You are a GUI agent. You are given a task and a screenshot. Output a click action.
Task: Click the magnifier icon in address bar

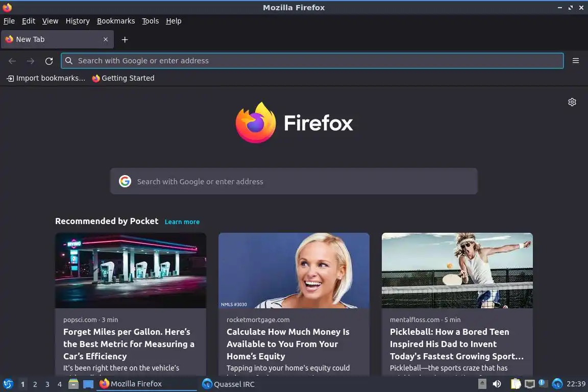(69, 61)
